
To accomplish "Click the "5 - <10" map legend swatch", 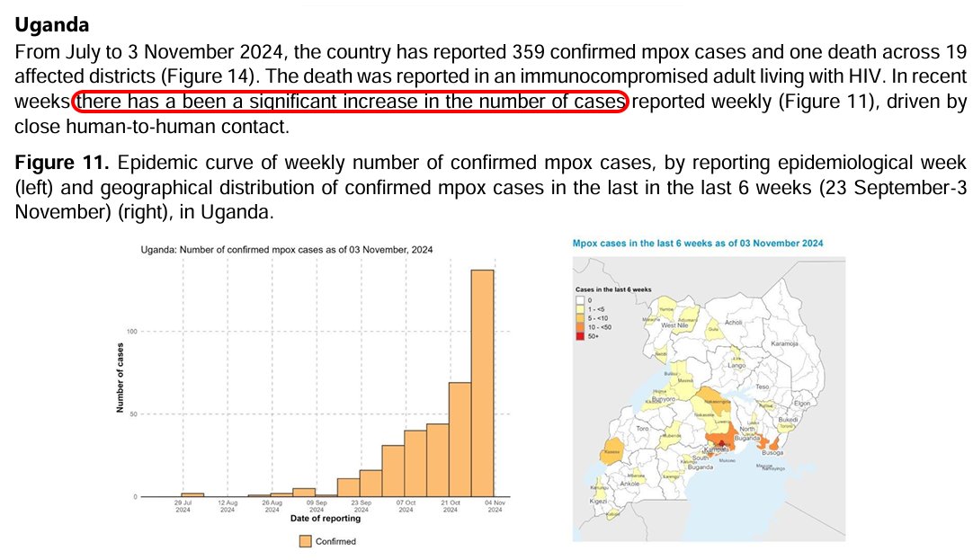I will pyautogui.click(x=580, y=318).
